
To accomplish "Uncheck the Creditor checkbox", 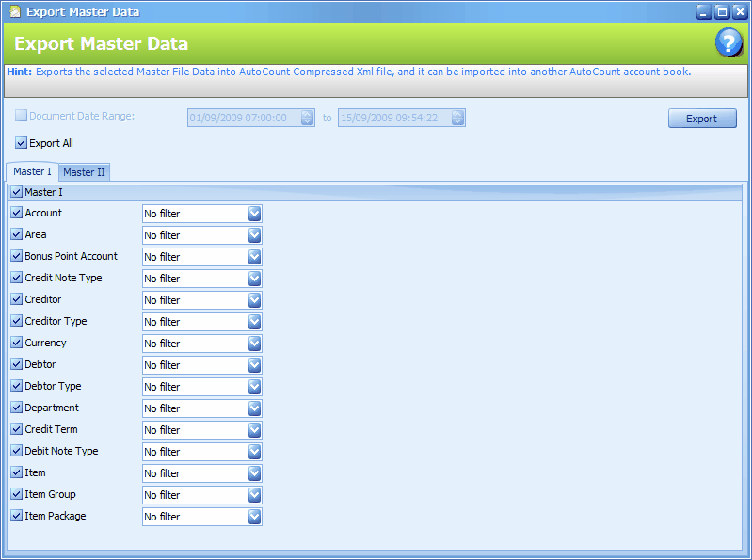I will [x=16, y=298].
